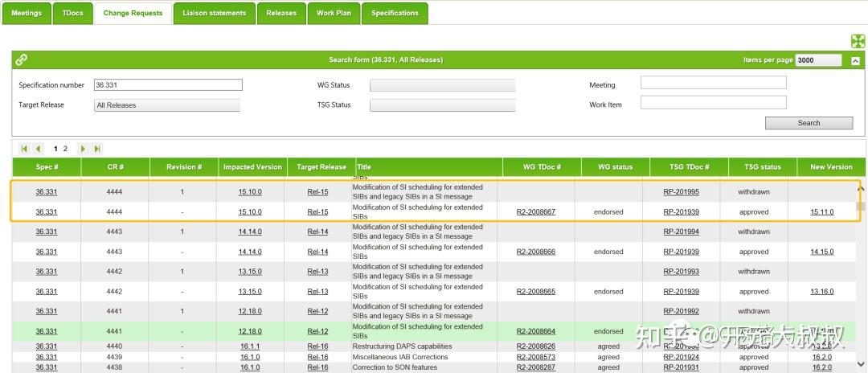Click the Specification number input field

click(x=168, y=84)
